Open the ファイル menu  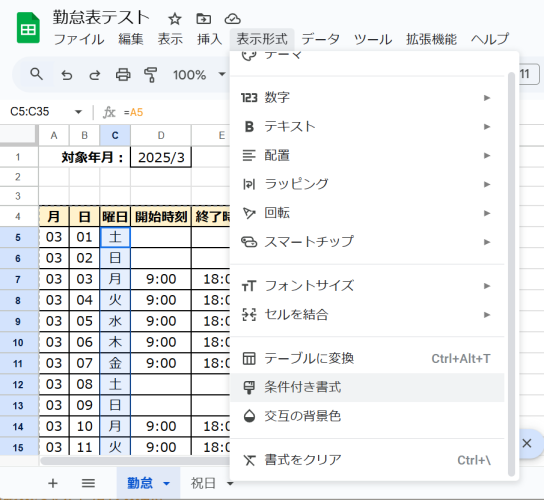pos(79,39)
